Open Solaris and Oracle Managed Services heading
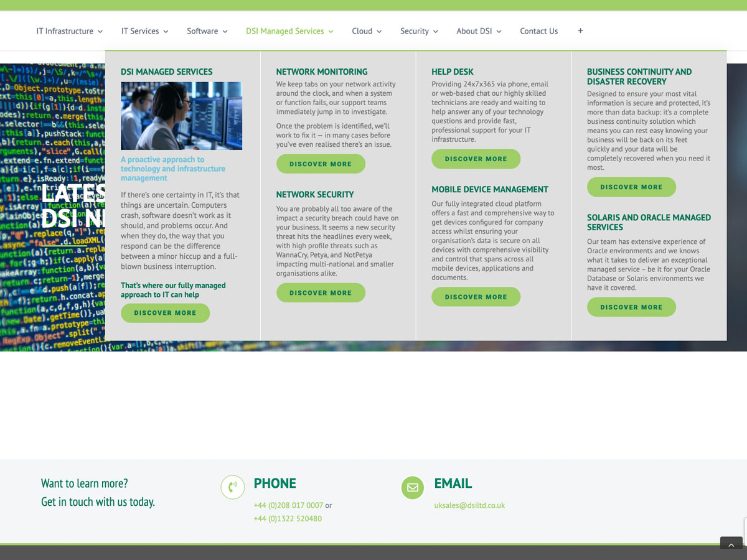This screenshot has height=560, width=747. tap(649, 222)
